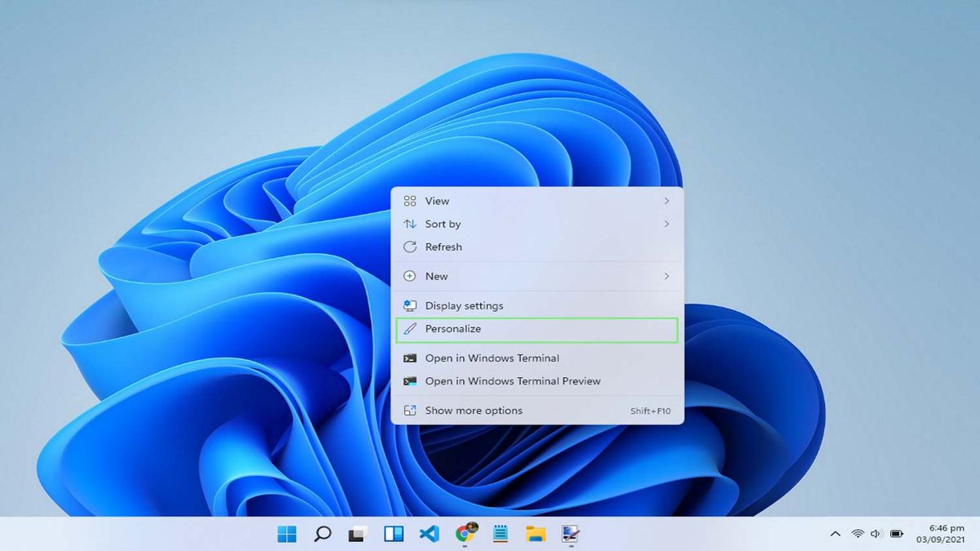
Task: Open Google Chrome from the taskbar
Action: (x=464, y=534)
